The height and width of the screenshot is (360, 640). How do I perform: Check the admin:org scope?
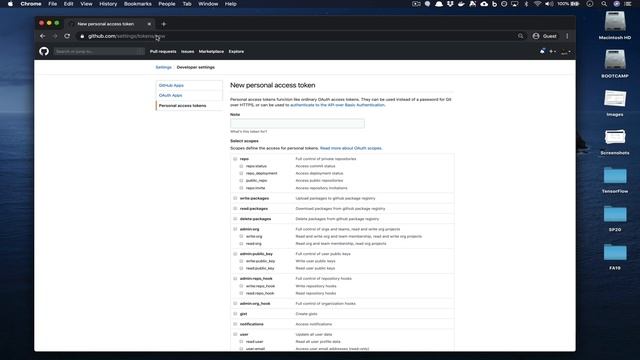[235, 229]
